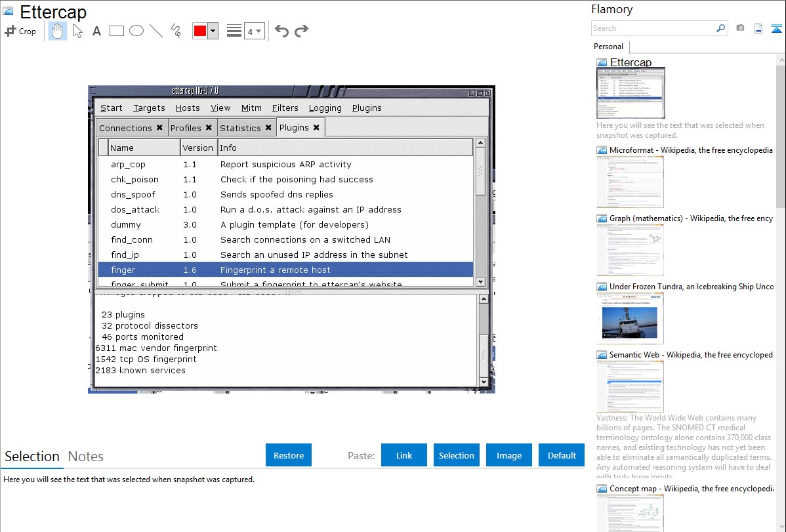This screenshot has width=786, height=532.
Task: Activate the hand pan tool
Action: click(58, 31)
